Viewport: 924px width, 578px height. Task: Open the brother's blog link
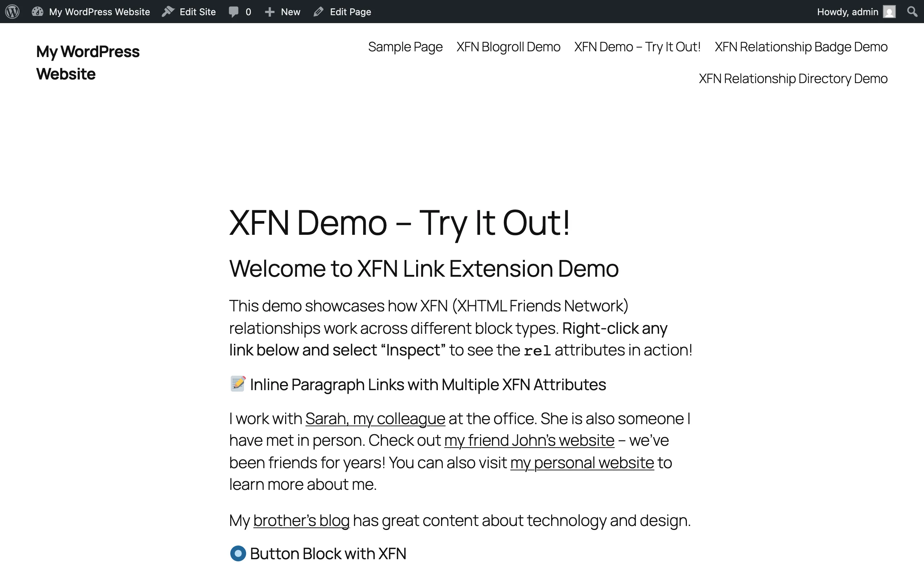[301, 521]
